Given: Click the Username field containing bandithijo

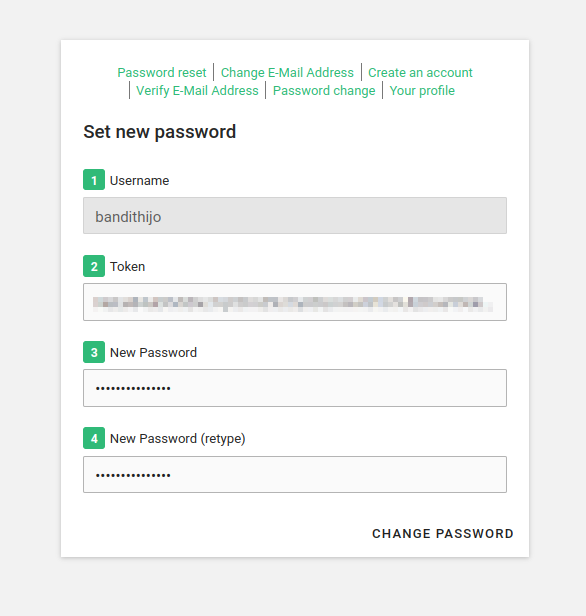Looking at the screenshot, I should [x=295, y=216].
